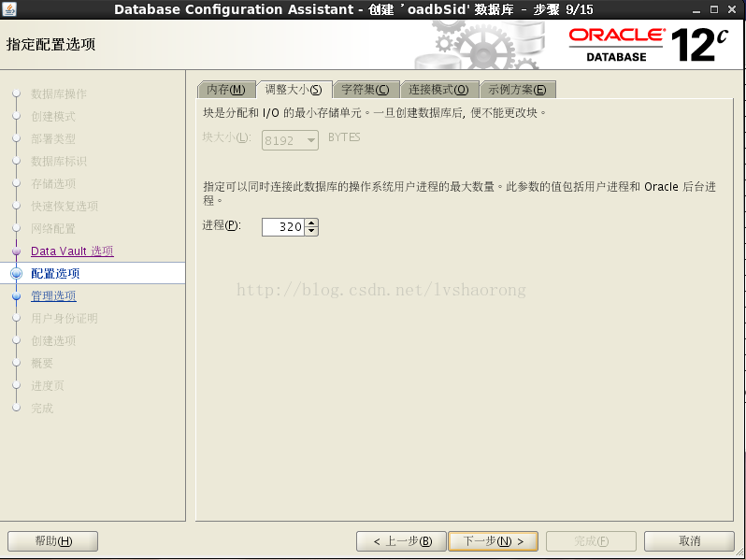Screen dimensions: 746x560
Task: Click the 完成 final step in the sidebar
Action: (x=42, y=408)
